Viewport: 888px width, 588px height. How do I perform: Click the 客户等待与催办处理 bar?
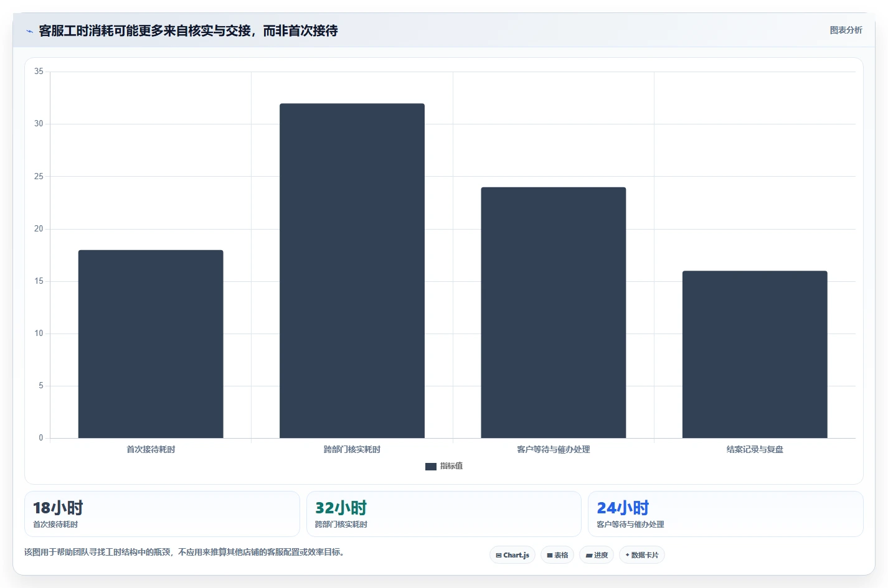pos(554,312)
